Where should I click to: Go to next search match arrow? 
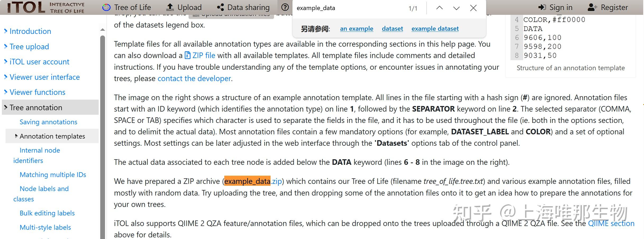click(x=456, y=8)
